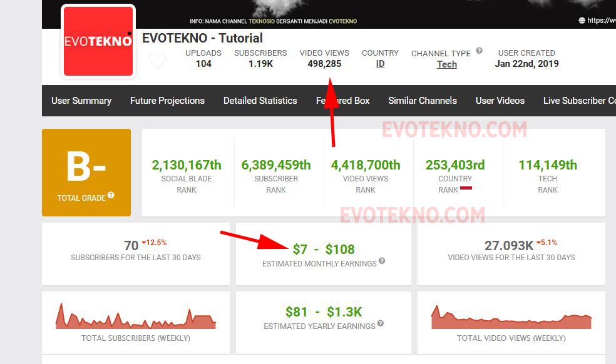The width and height of the screenshot is (616, 364).
Task: Click the 12.5% subscriber change indicator
Action: 155,243
